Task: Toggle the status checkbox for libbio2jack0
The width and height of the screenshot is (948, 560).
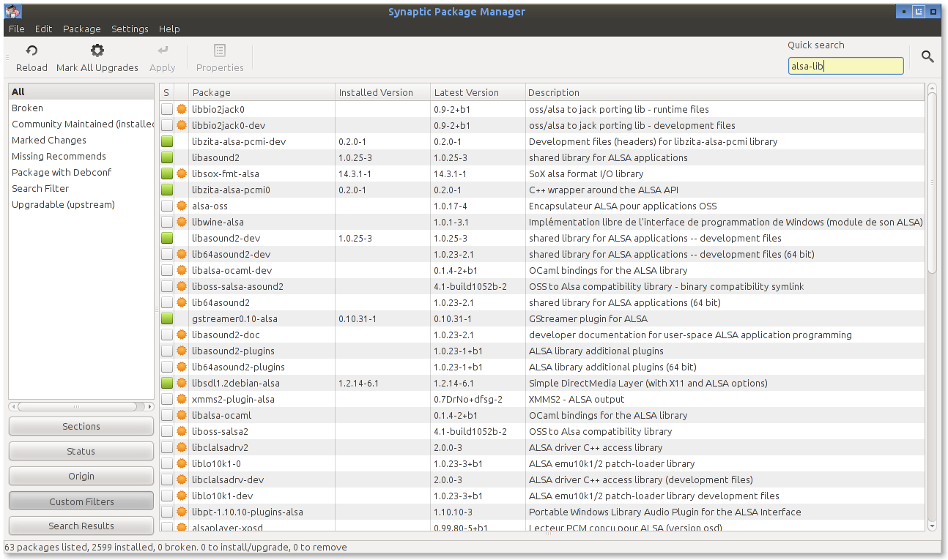Action: [x=167, y=109]
